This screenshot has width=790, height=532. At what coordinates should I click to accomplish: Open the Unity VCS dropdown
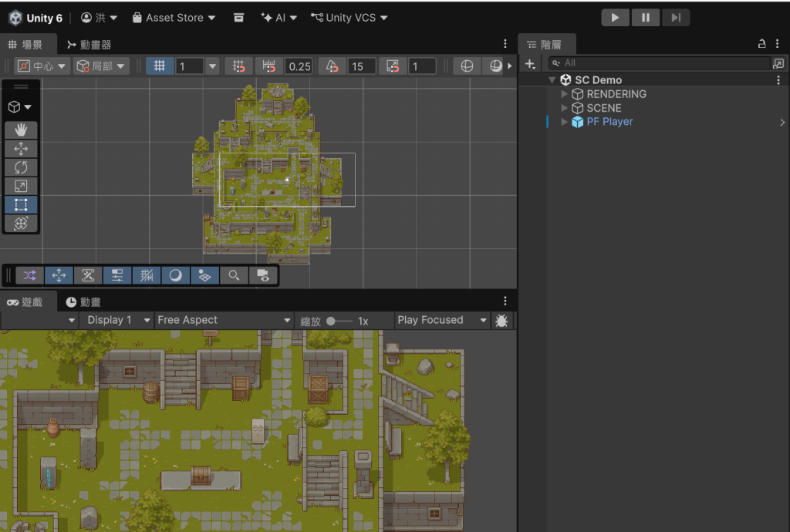[x=349, y=18]
